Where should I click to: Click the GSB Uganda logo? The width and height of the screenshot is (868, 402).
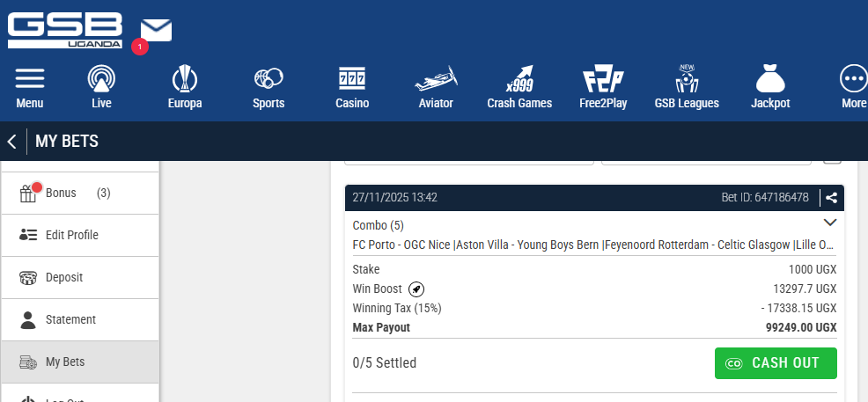pyautogui.click(x=65, y=30)
